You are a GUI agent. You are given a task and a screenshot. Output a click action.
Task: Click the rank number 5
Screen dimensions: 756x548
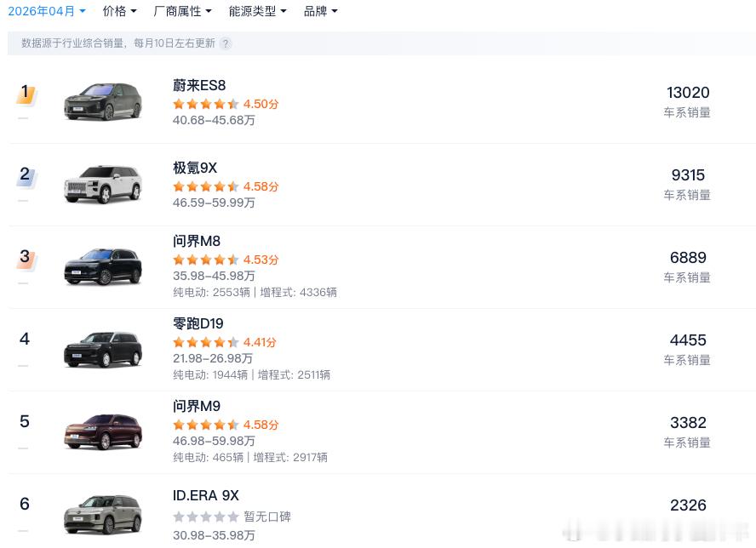[25, 421]
